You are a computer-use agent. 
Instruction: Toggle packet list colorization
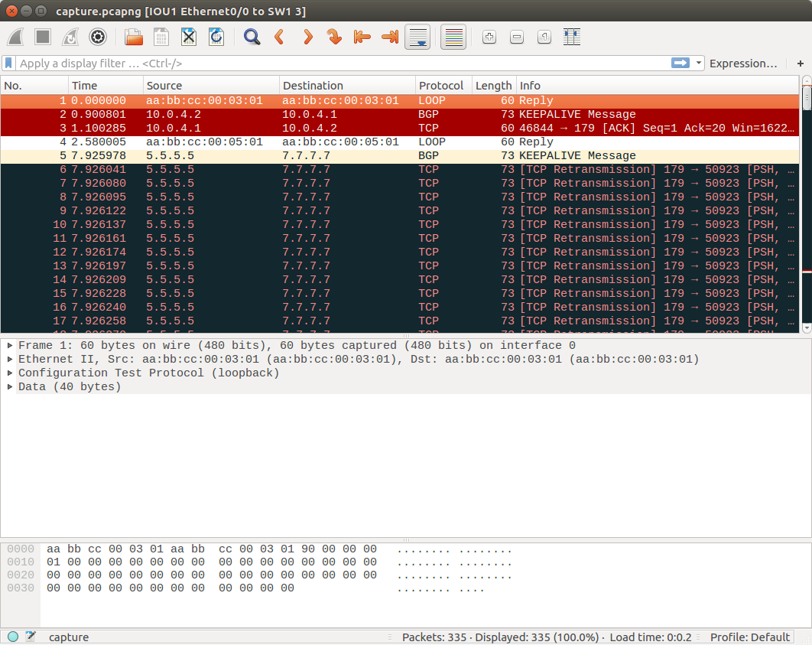coord(453,37)
